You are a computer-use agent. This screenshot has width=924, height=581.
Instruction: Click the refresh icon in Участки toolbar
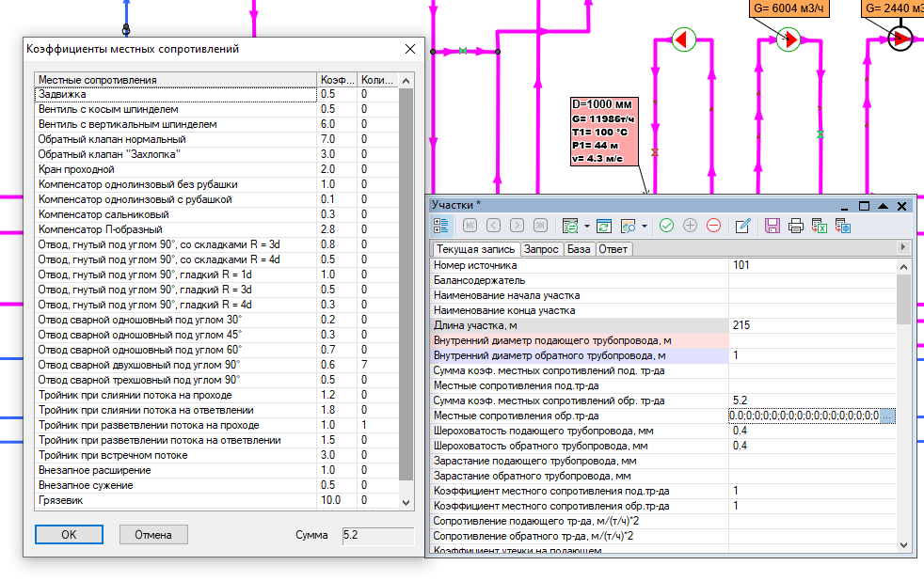click(604, 226)
